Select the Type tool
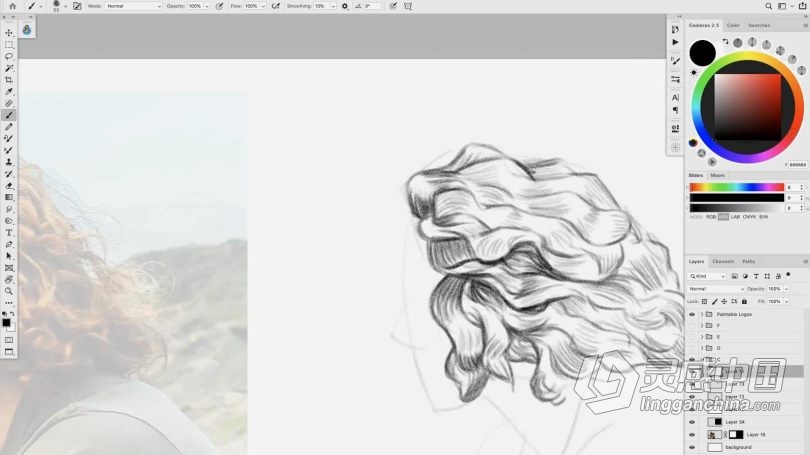The height and width of the screenshot is (455, 810). [x=9, y=233]
